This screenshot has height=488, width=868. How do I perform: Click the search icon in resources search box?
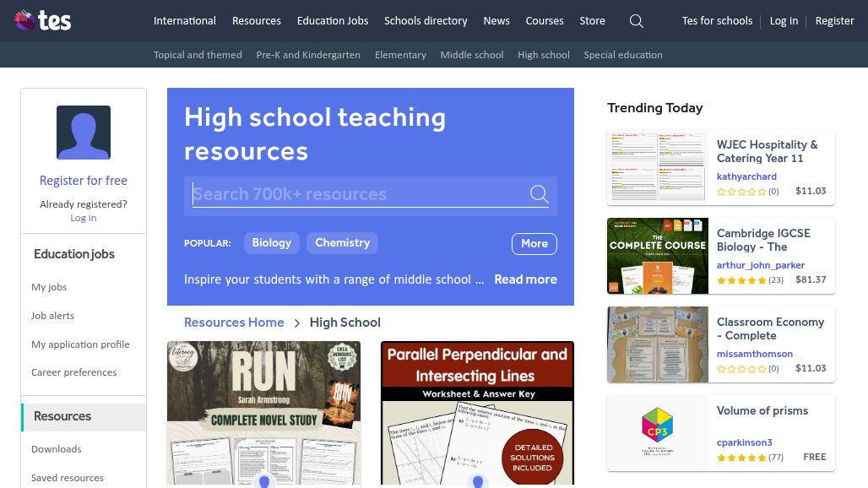(539, 194)
